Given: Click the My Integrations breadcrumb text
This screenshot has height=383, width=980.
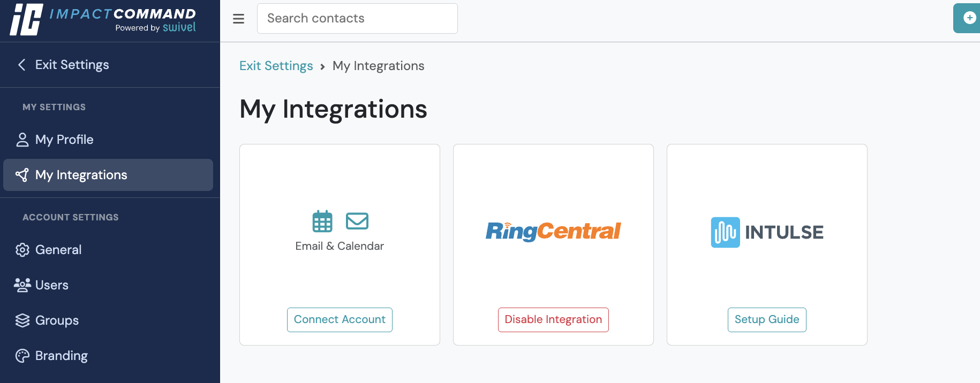Looking at the screenshot, I should pyautogui.click(x=379, y=66).
